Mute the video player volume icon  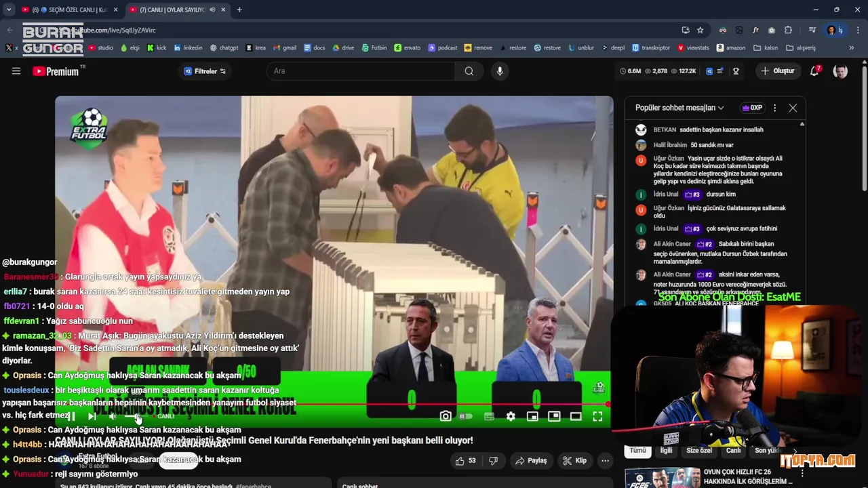point(113,416)
